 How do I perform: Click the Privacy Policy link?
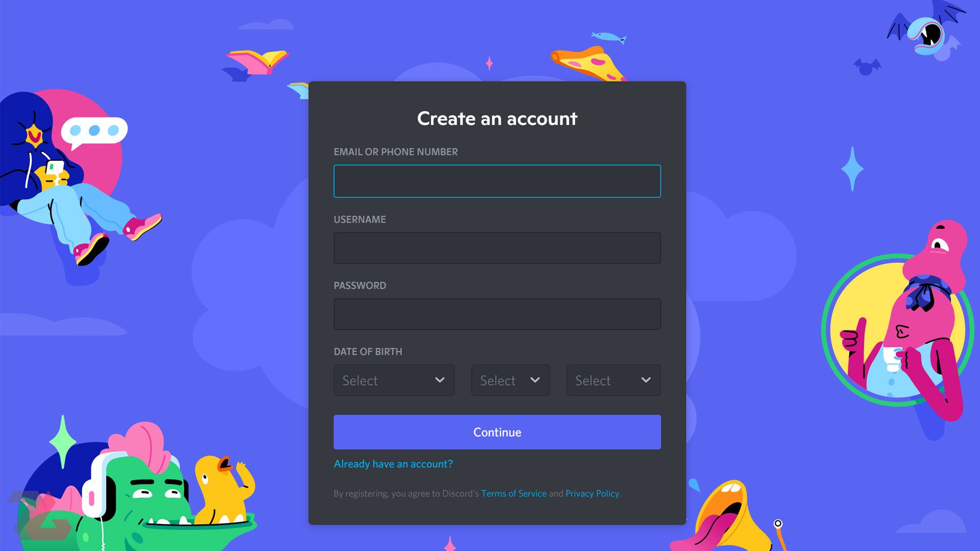(x=592, y=493)
